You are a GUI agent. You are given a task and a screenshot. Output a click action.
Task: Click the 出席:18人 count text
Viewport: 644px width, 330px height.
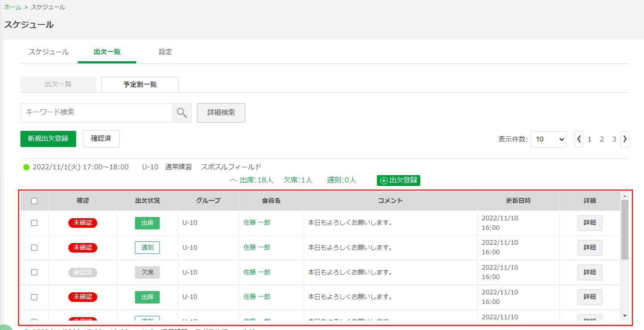(x=256, y=180)
